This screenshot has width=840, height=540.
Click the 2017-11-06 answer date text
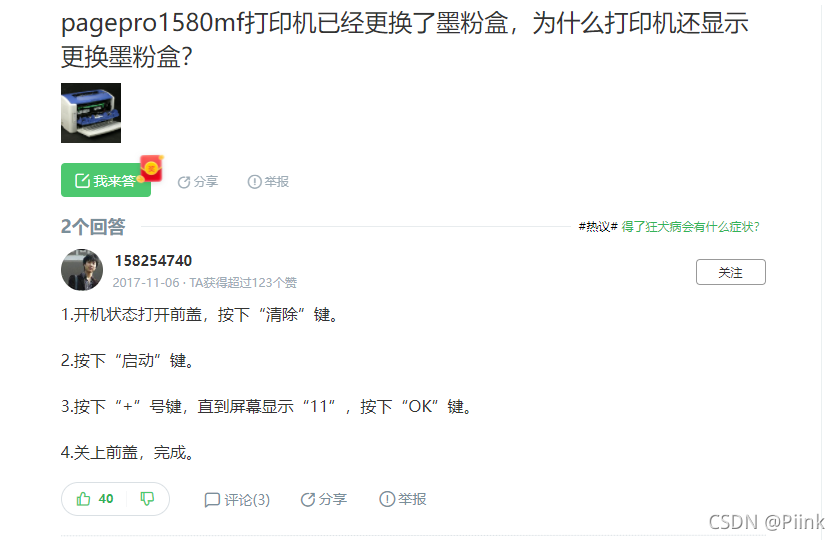tap(146, 283)
